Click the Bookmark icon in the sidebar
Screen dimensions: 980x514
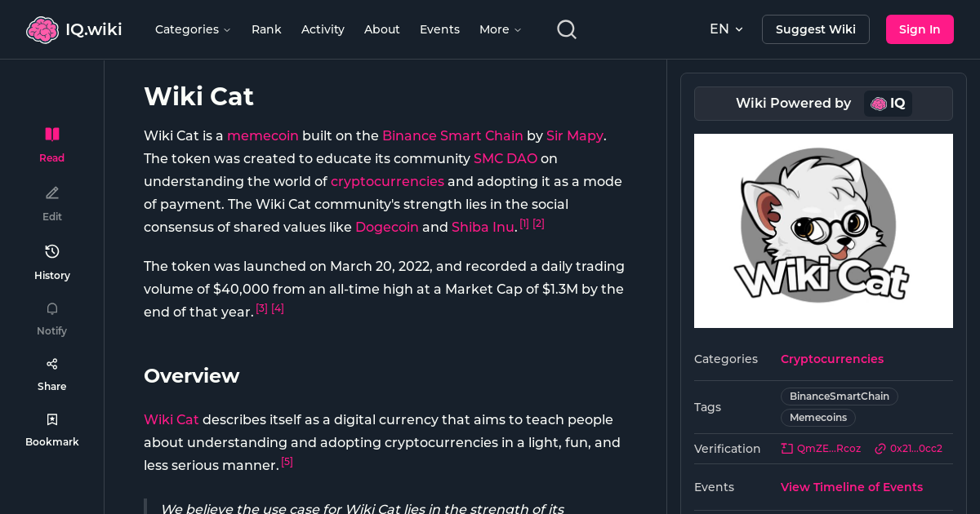coord(51,419)
